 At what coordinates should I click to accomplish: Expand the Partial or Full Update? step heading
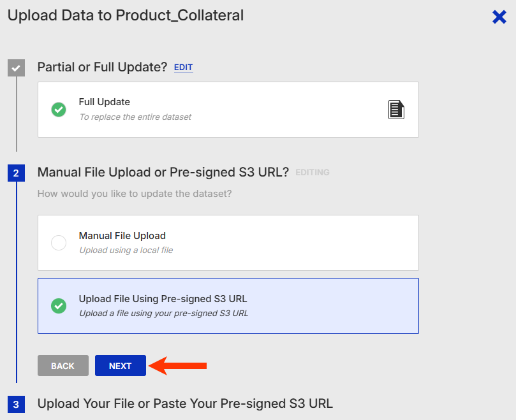point(102,67)
